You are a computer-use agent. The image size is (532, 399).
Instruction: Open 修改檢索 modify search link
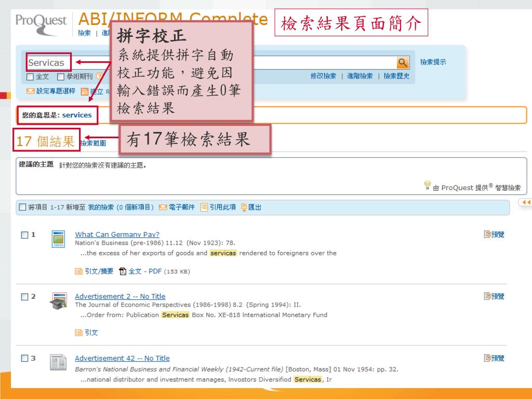point(323,76)
